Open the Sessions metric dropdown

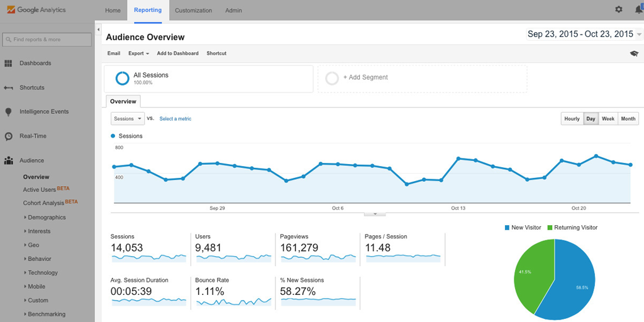coord(128,119)
